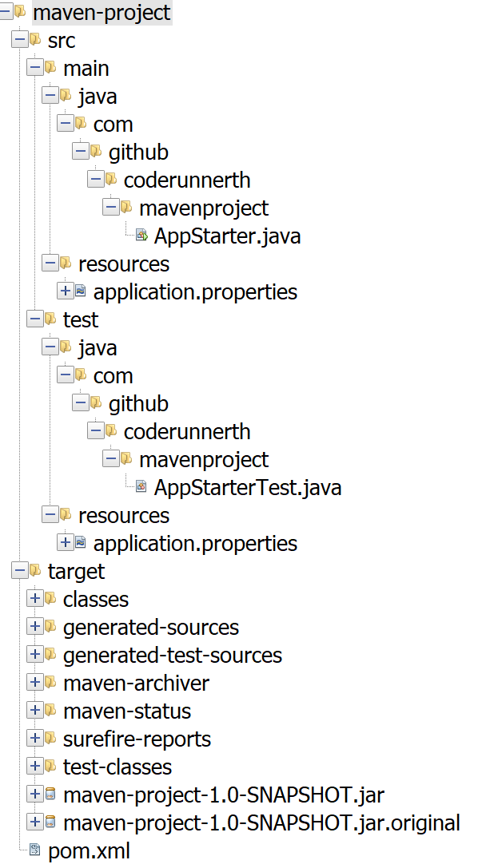Select the generated-test-sources folder label
This screenshot has height=868, width=478.
pyautogui.click(x=173, y=656)
